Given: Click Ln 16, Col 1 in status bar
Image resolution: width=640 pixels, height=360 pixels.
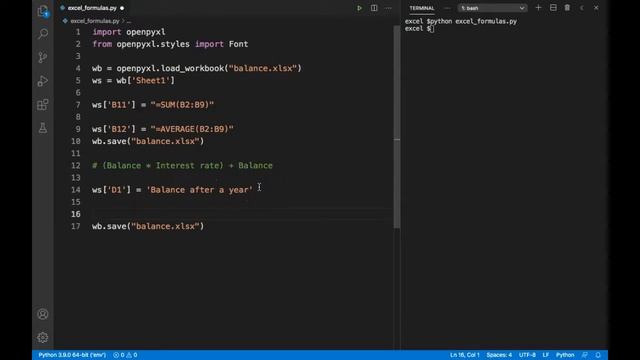Looking at the screenshot, I should coord(464,355).
